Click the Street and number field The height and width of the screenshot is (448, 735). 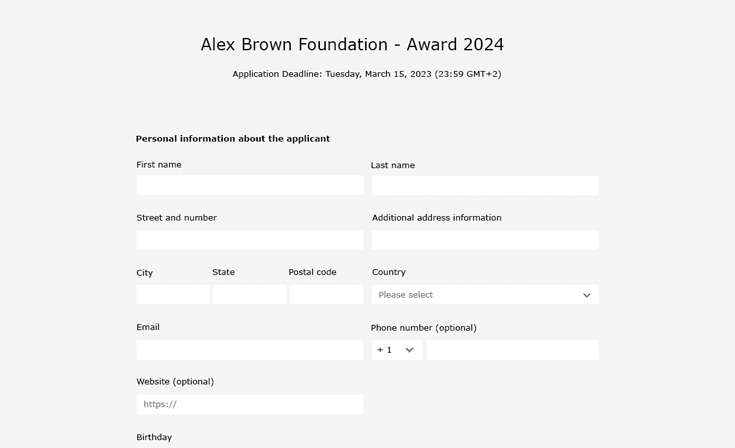click(250, 240)
